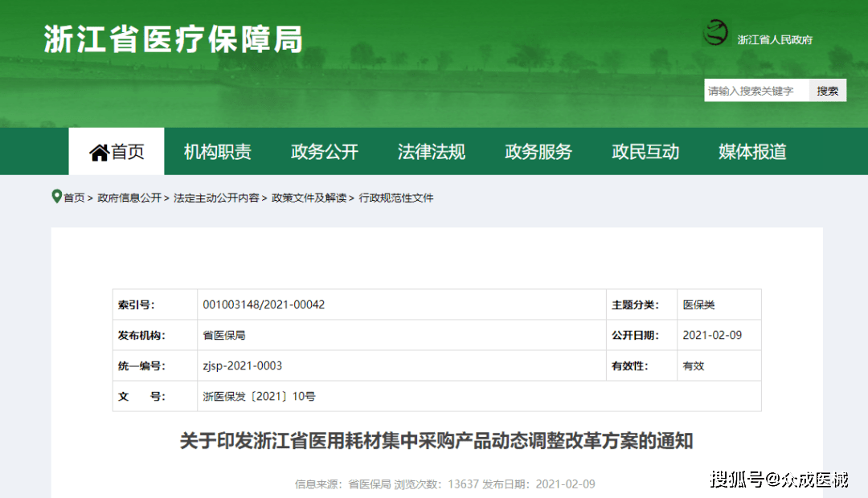Open the 媒体报道 menu
Viewport: 868px width, 498px height.
(x=752, y=152)
